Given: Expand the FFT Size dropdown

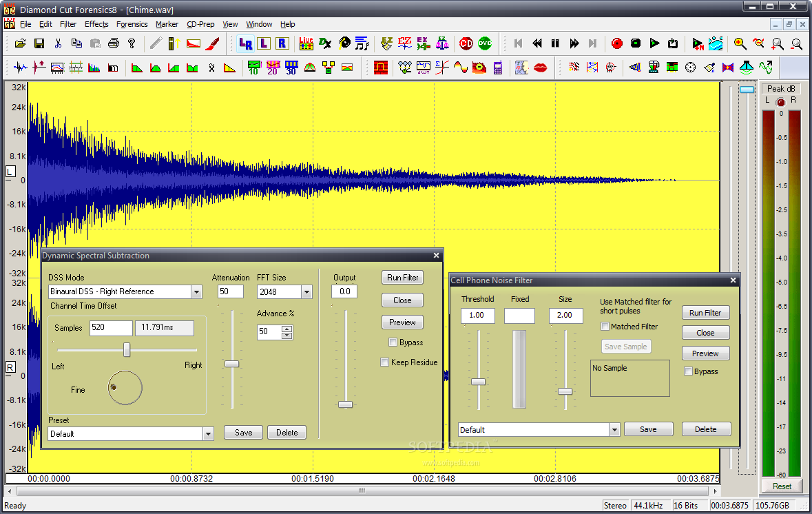Looking at the screenshot, I should pyautogui.click(x=306, y=292).
